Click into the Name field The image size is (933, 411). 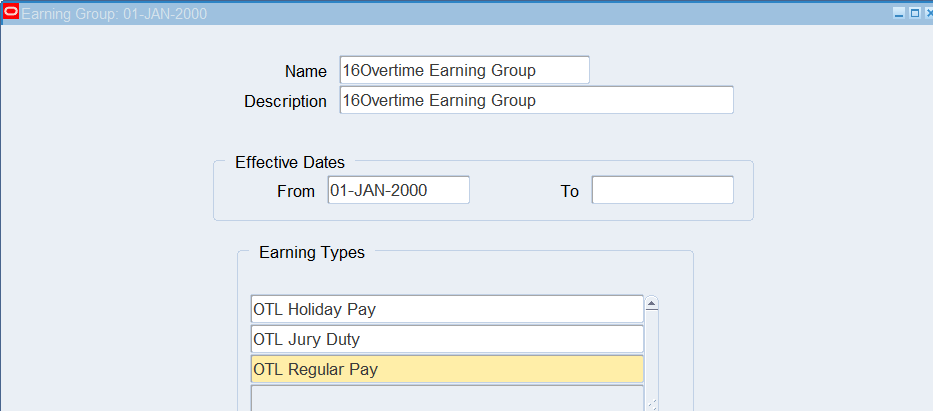(464, 70)
